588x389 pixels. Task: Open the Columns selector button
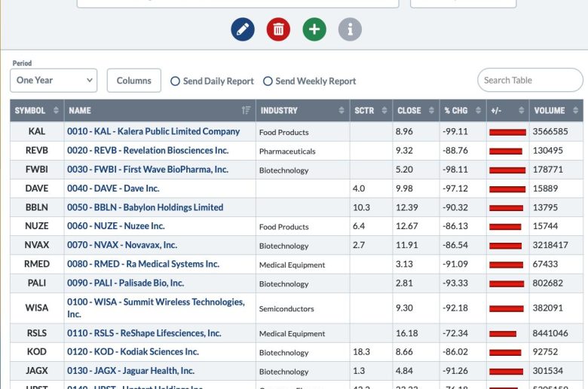tap(134, 80)
